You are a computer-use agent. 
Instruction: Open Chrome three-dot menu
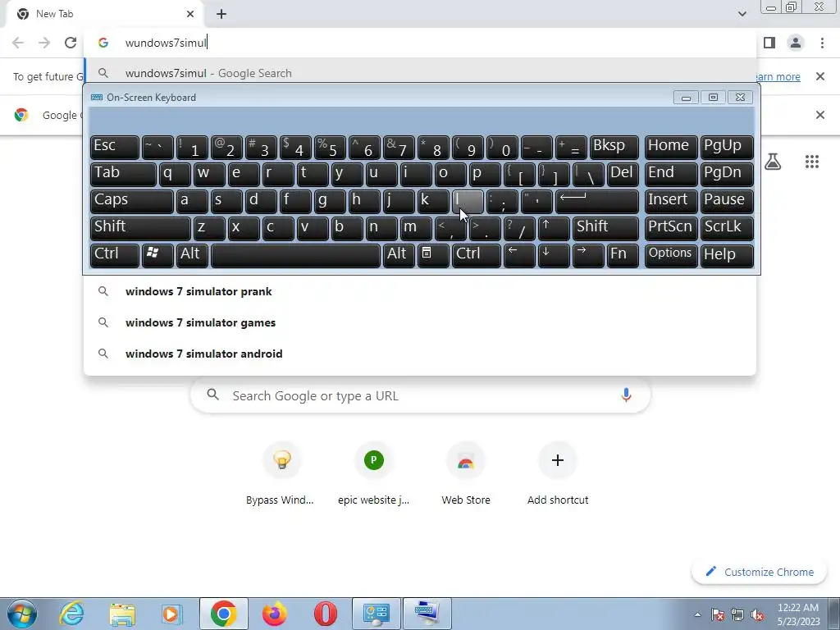point(822,43)
